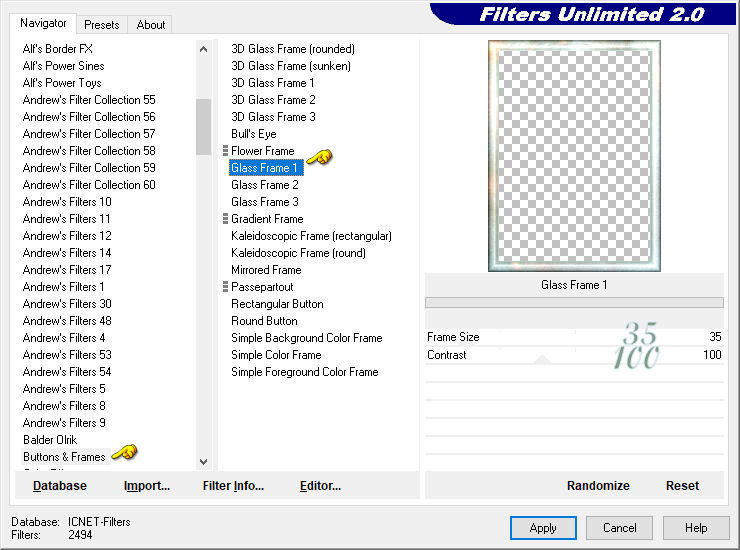Viewport: 740px width, 550px height.
Task: Open the Editor... button
Action: [320, 485]
